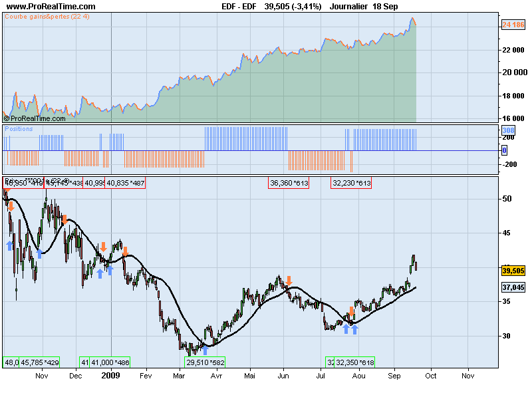Screen dimensions: 532x399
Task: Select the 40,835 *487 sell order label
Action: [125, 184]
